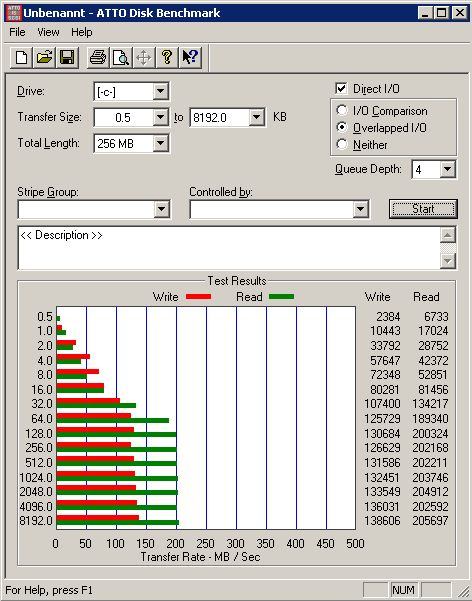The width and height of the screenshot is (472, 601).
Task: Click the red Write legend swatch
Action: [198, 297]
